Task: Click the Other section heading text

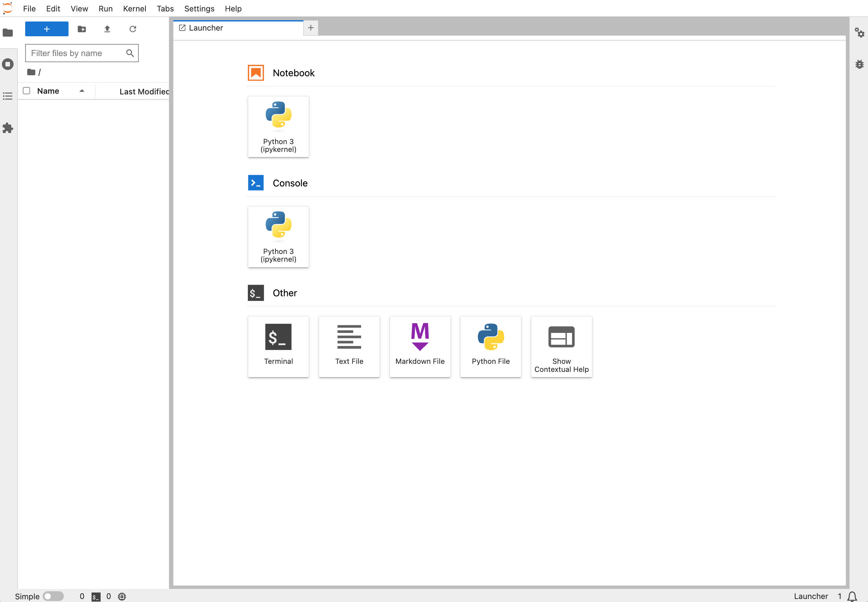Action: tap(285, 293)
